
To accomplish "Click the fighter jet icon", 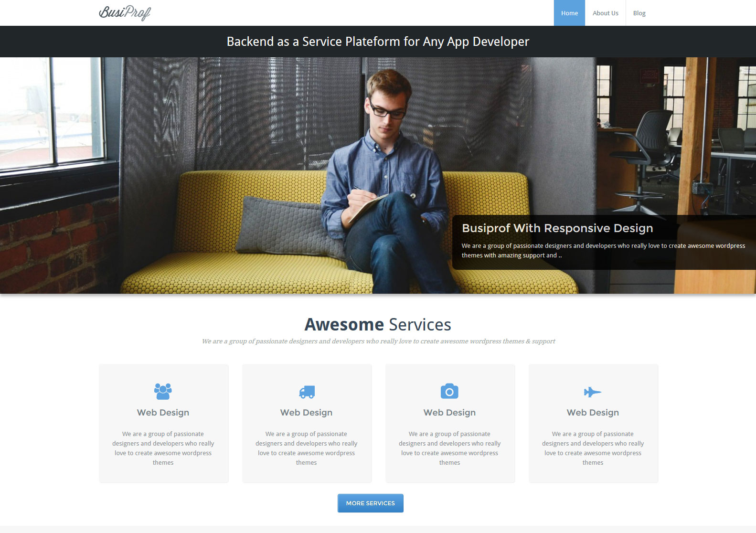I will click(593, 392).
